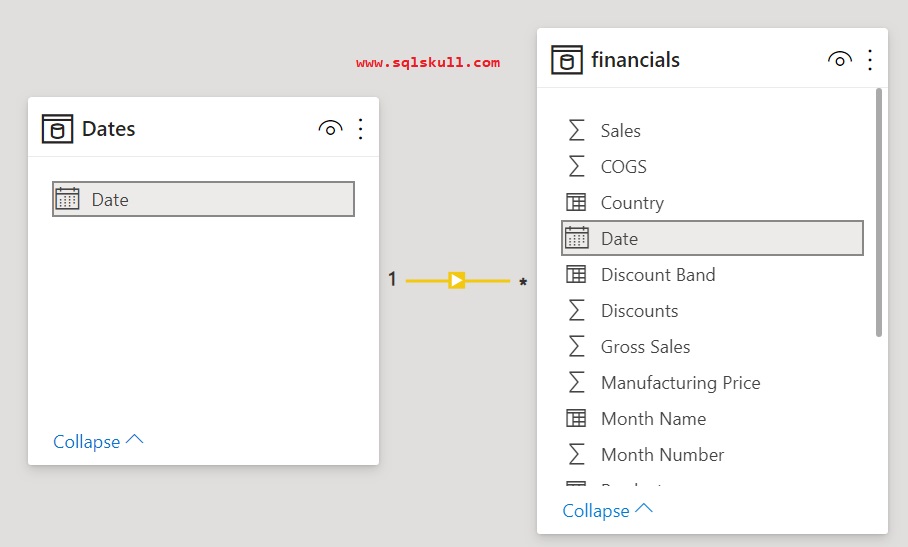Image resolution: width=908 pixels, height=547 pixels.
Task: Click the sigma icon beside COGS
Action: point(576,167)
